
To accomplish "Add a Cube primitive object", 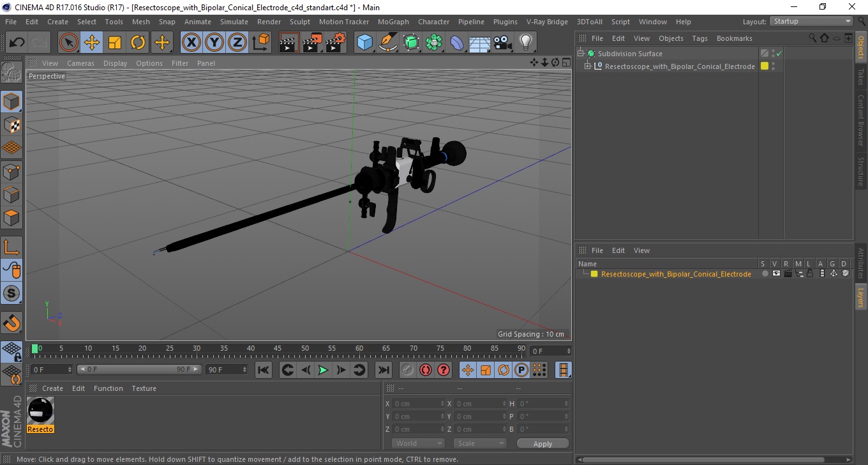I will 364,43.
